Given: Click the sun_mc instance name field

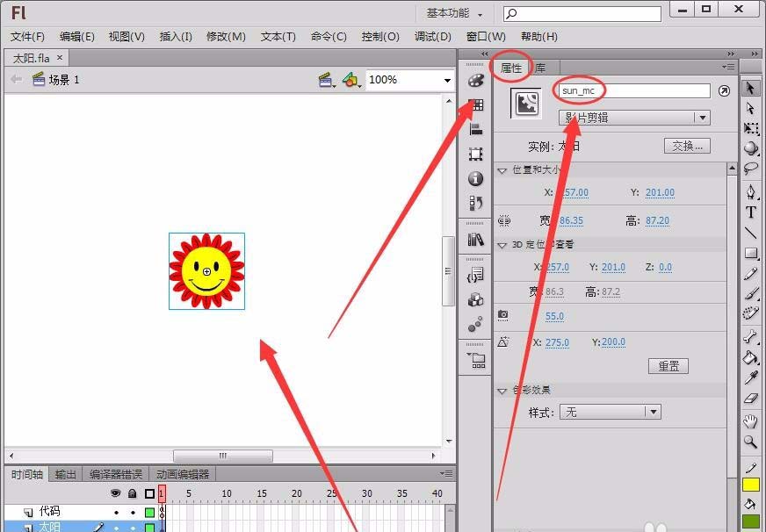Looking at the screenshot, I should point(634,90).
